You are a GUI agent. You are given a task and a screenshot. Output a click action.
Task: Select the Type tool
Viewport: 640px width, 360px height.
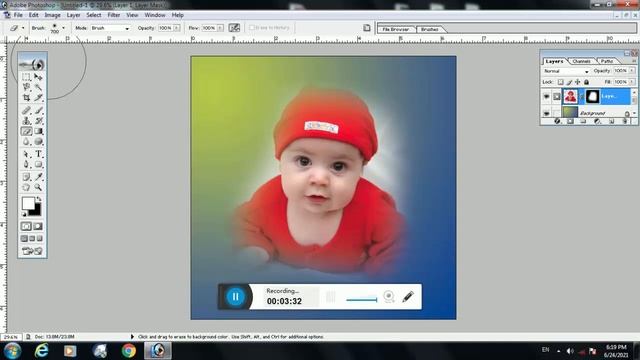[38, 154]
